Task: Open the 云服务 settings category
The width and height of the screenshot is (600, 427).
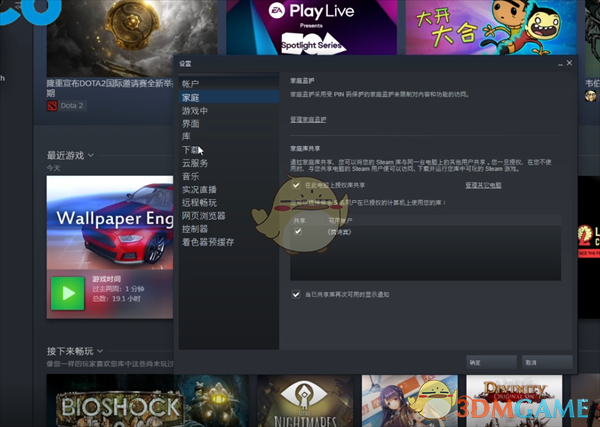Action: pyautogui.click(x=229, y=163)
